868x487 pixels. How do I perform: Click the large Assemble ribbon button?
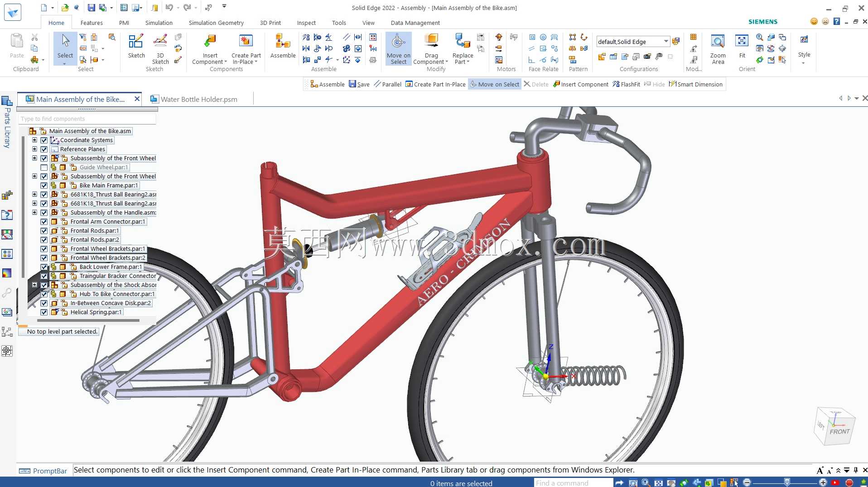pos(283,46)
